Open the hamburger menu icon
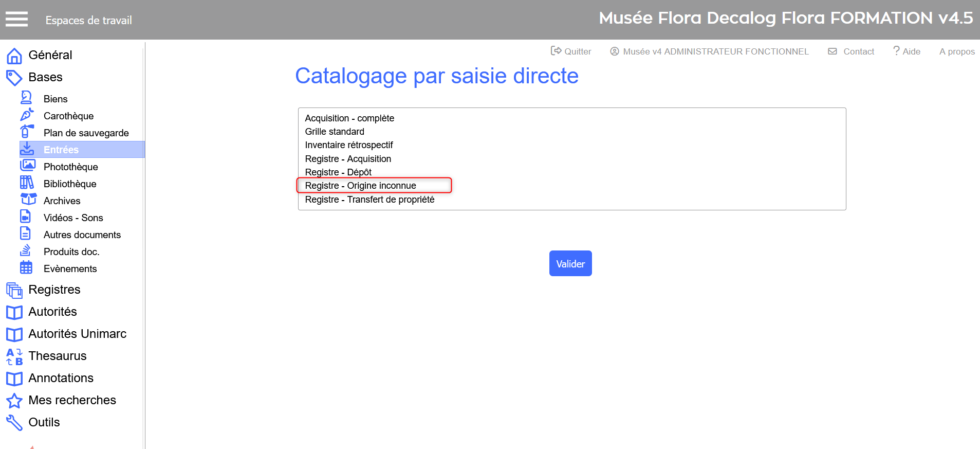Viewport: 980px width, 449px height. point(16,20)
